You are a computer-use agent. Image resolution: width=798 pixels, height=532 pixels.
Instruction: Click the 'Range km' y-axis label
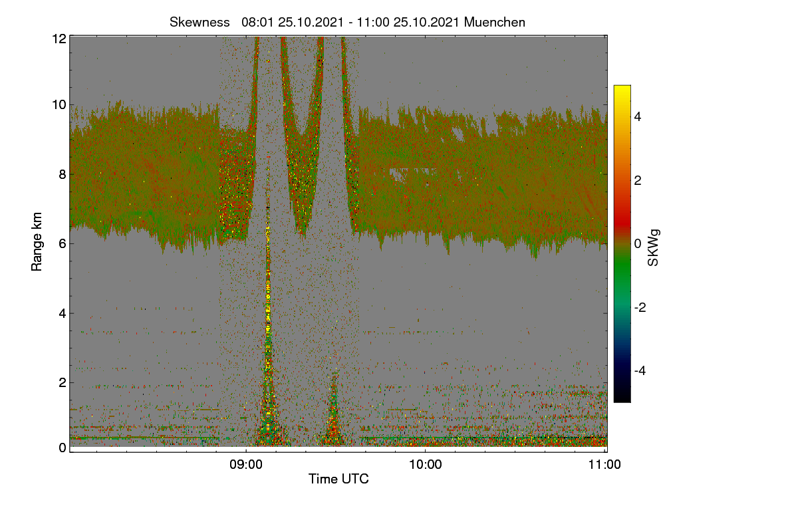(x=37, y=243)
